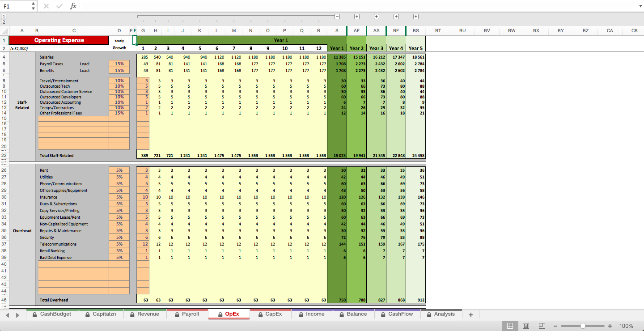Switch to the CashBudget sheet tab
644x331 pixels.
(52, 314)
